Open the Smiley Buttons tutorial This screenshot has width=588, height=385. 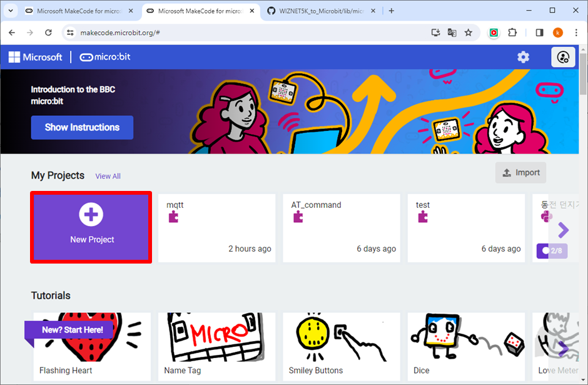point(342,347)
